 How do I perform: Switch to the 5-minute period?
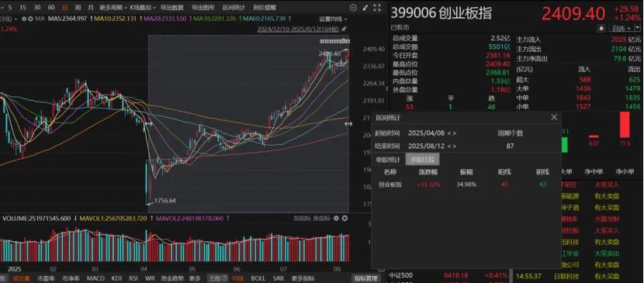pos(10,8)
